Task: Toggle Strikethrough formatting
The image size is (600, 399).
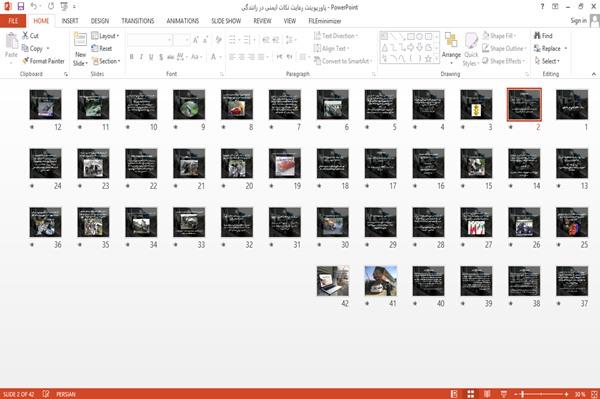Action: point(171,57)
